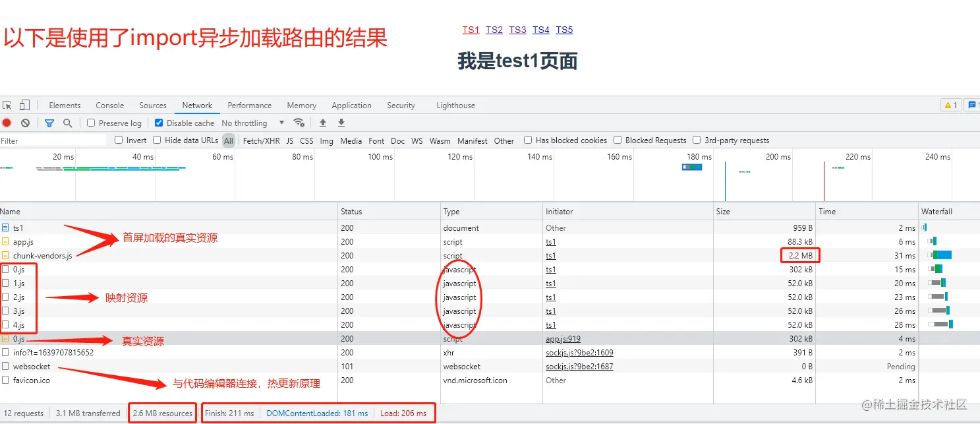Navigate to the TS3 link
Image resolution: width=980 pixels, height=424 pixels.
pyautogui.click(x=517, y=30)
